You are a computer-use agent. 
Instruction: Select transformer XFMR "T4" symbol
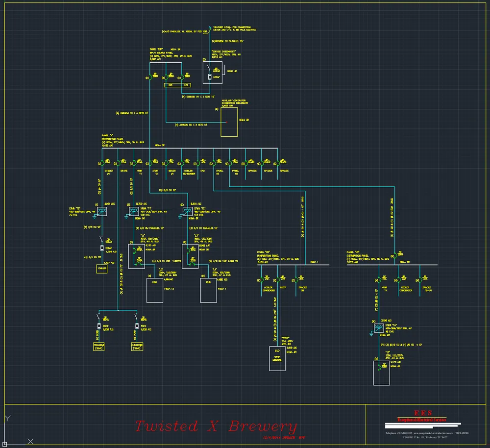coord(379,328)
